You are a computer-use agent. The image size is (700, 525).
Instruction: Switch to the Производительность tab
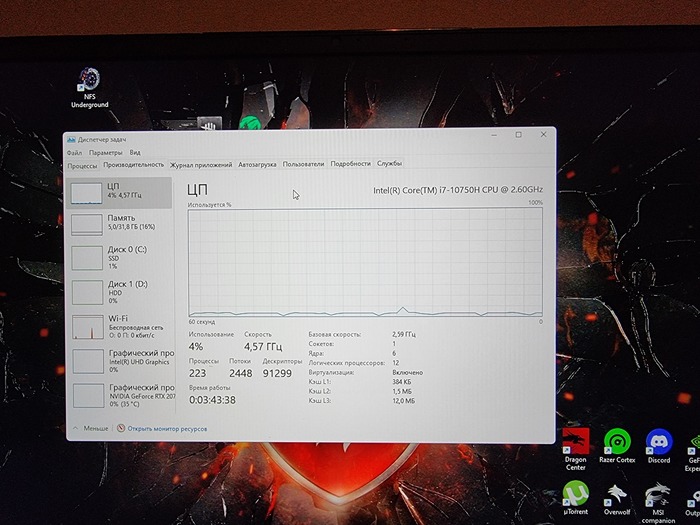pyautogui.click(x=133, y=165)
